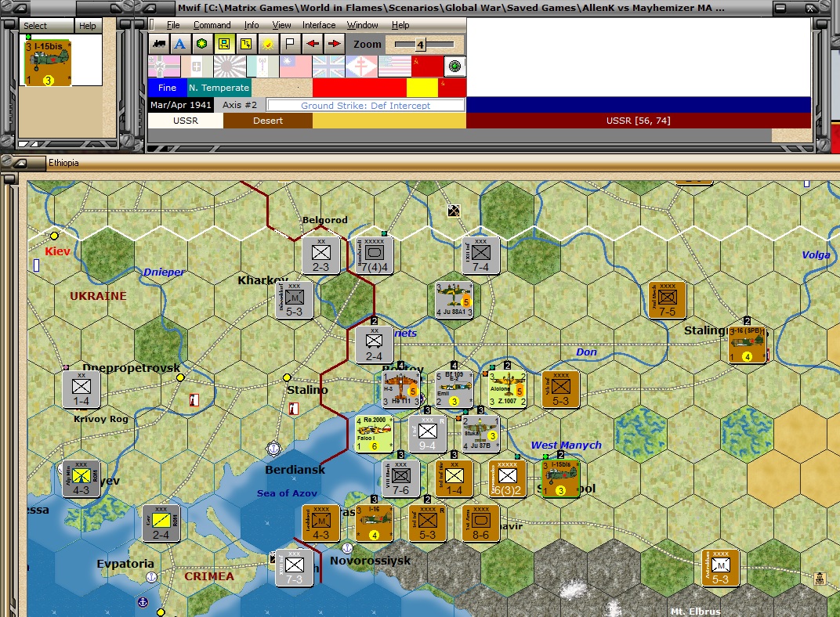Click the I-15bis thumbnail in the unit panel
This screenshot has width=840, height=617.
49,63
